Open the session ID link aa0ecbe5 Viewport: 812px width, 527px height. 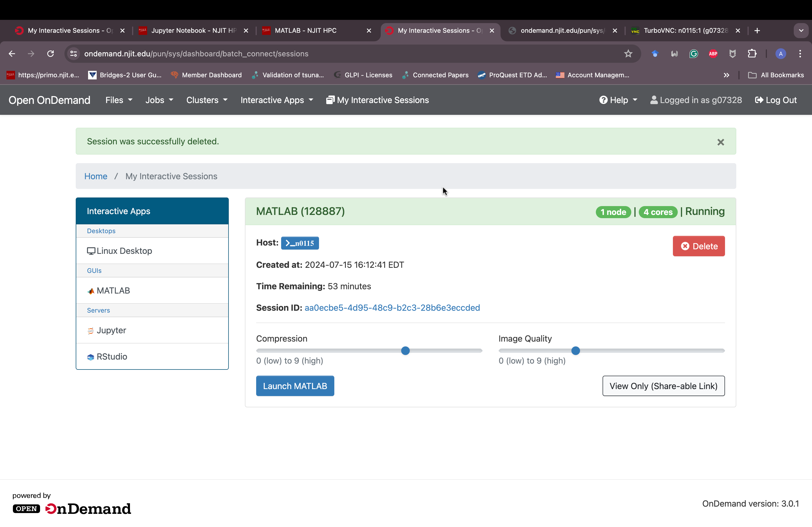tap(392, 308)
